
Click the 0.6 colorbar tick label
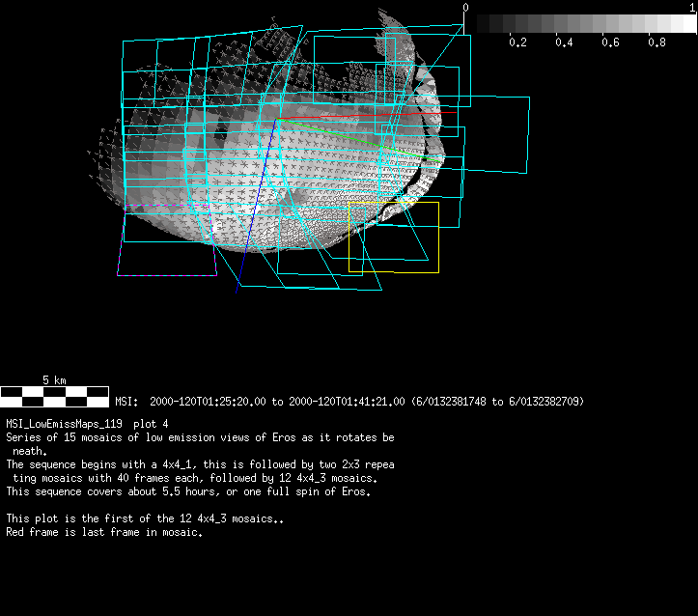coord(610,42)
